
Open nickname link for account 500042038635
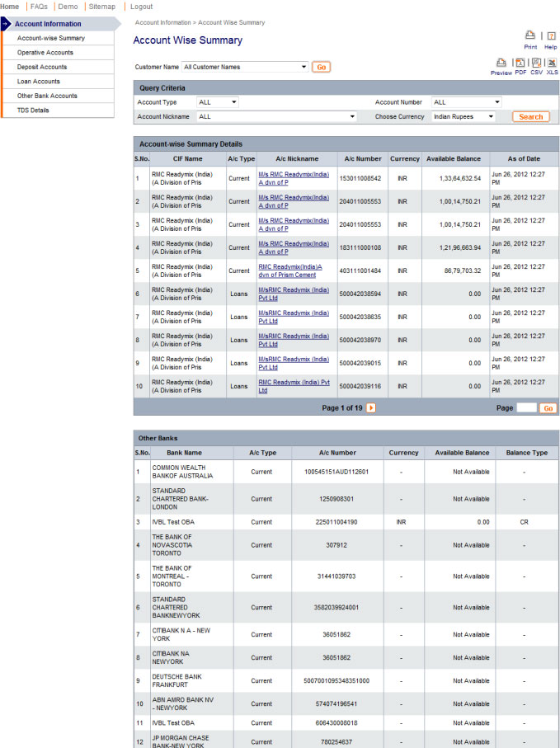(x=294, y=317)
